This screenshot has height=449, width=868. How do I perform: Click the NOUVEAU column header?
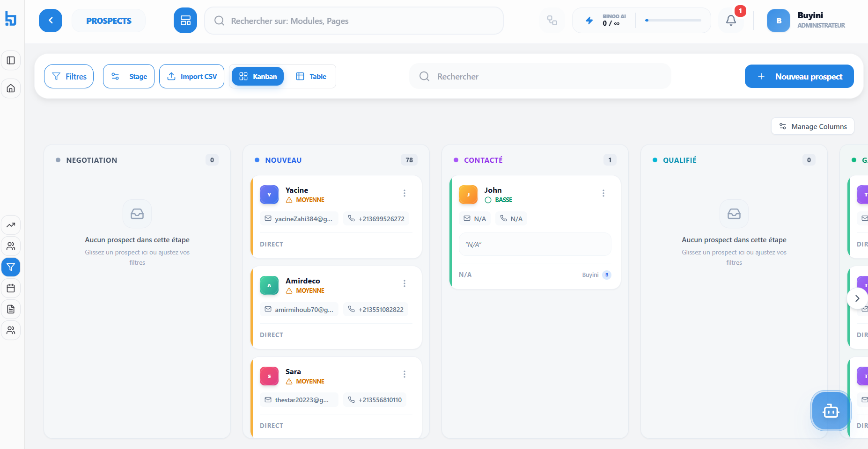283,160
